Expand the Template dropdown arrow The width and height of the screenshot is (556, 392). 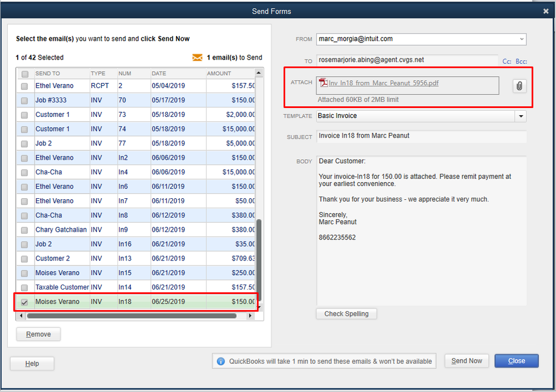click(x=520, y=116)
